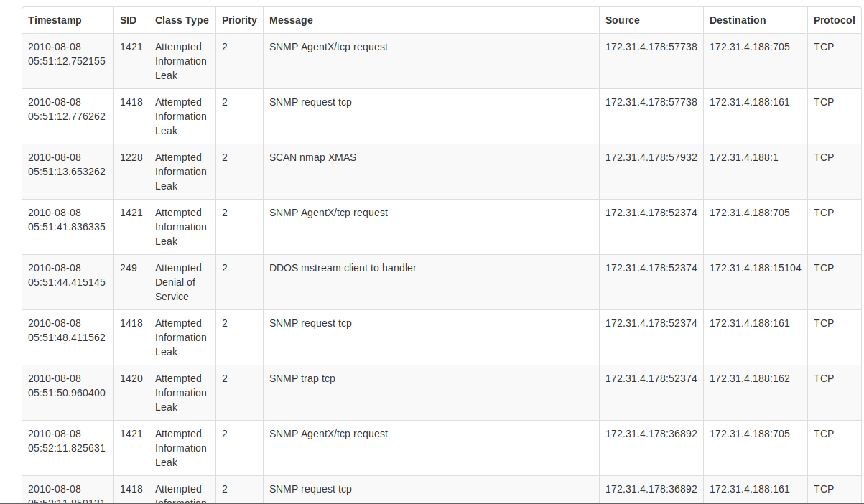Click SID 1420 cell
864x504 pixels.
pos(131,378)
